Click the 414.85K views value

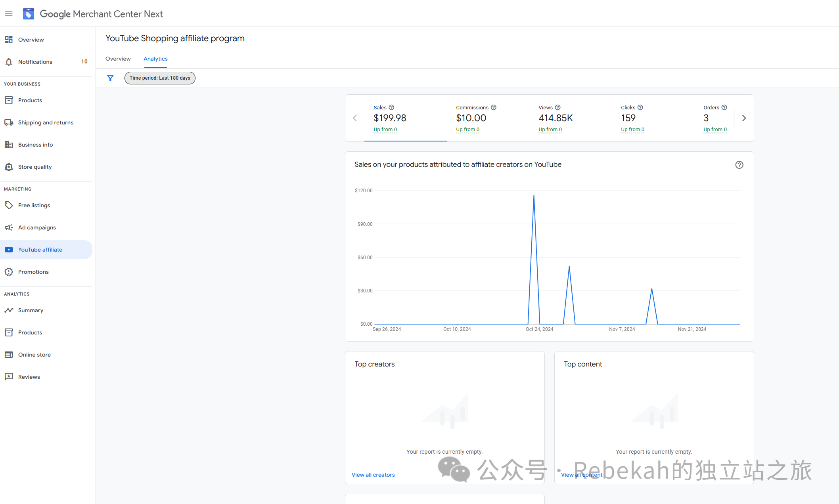click(x=556, y=118)
